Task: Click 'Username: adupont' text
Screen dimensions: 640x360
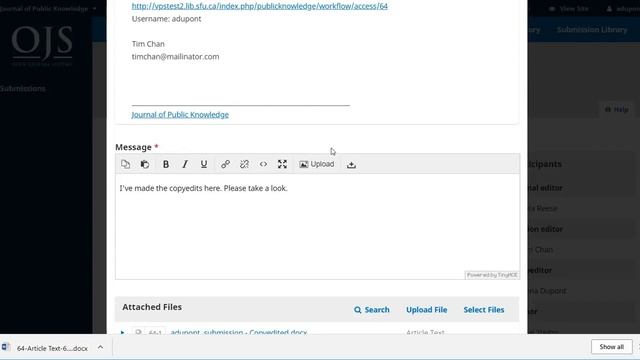Action: point(167,19)
